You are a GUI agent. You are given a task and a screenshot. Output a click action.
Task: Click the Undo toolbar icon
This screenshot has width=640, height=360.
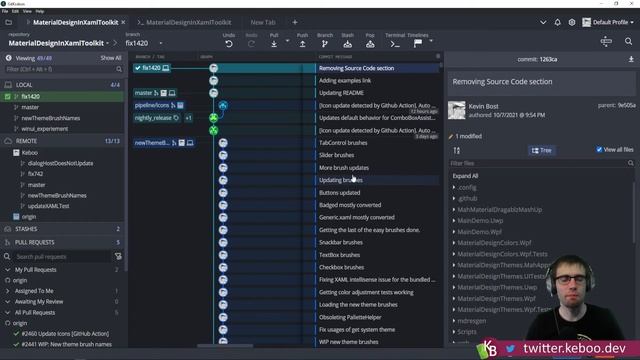(x=229, y=44)
